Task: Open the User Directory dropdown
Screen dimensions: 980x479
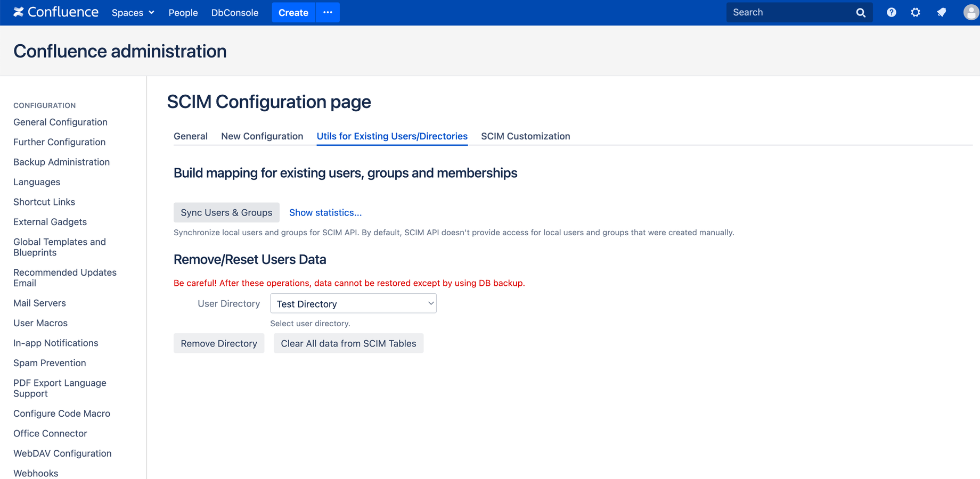Action: (x=353, y=303)
